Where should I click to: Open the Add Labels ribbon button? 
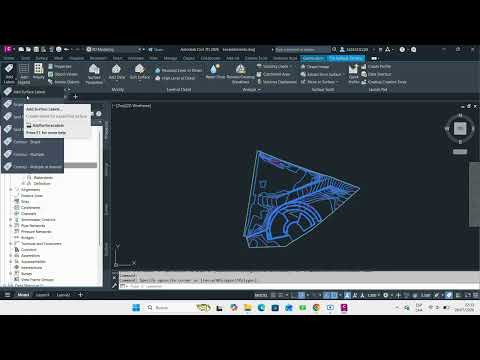(9, 74)
